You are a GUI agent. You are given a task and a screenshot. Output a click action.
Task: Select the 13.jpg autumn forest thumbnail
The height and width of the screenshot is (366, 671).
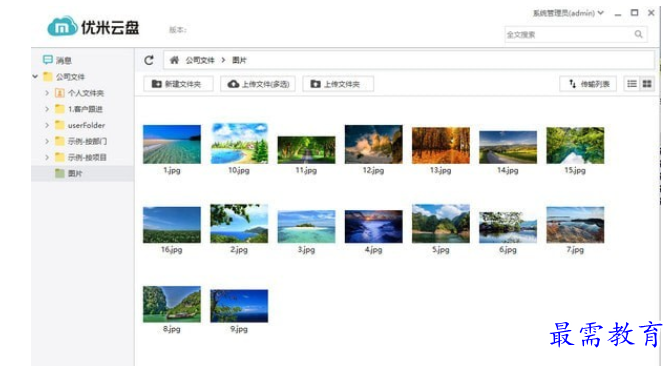(441, 146)
